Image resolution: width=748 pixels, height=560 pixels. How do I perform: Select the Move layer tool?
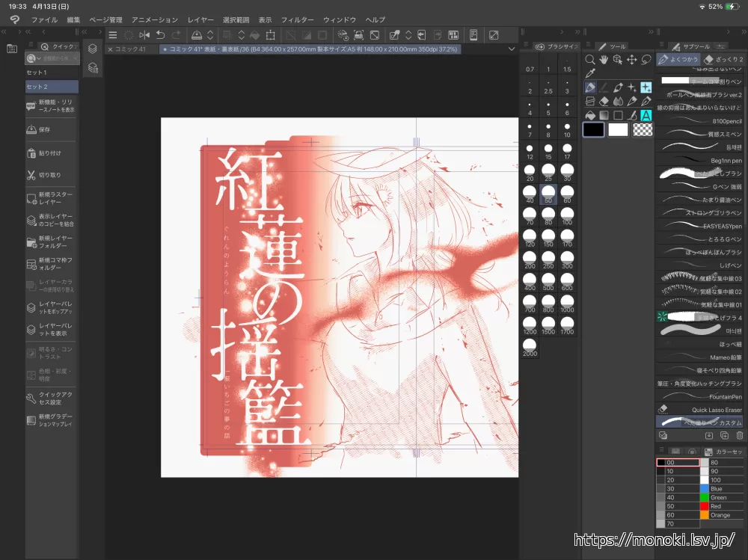point(631,60)
